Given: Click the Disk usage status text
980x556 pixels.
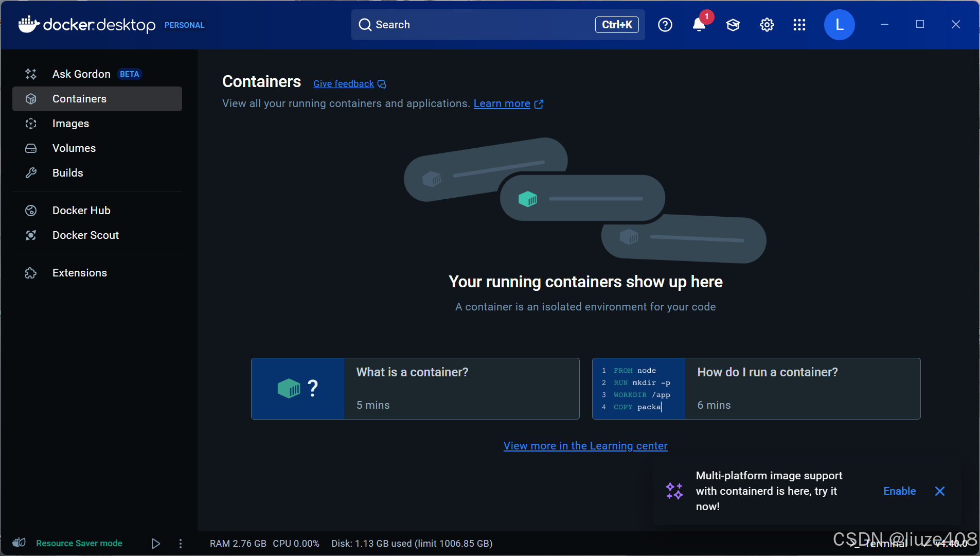Looking at the screenshot, I should coord(412,543).
